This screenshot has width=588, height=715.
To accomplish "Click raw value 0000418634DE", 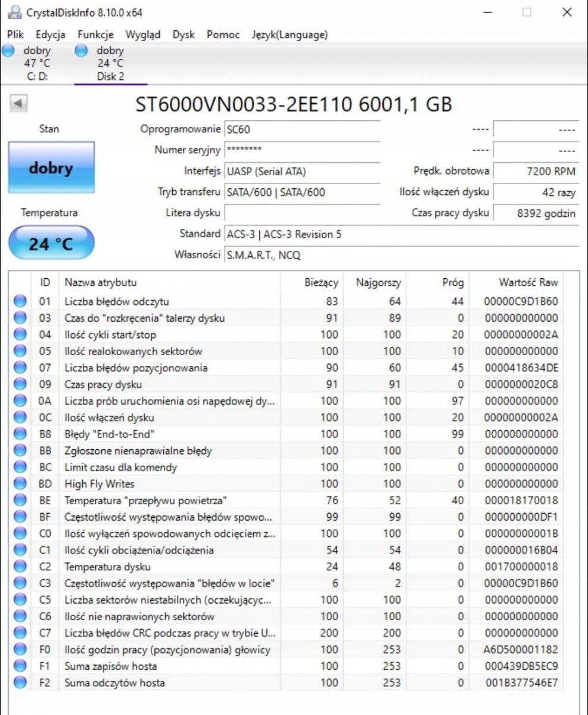I will 522,368.
